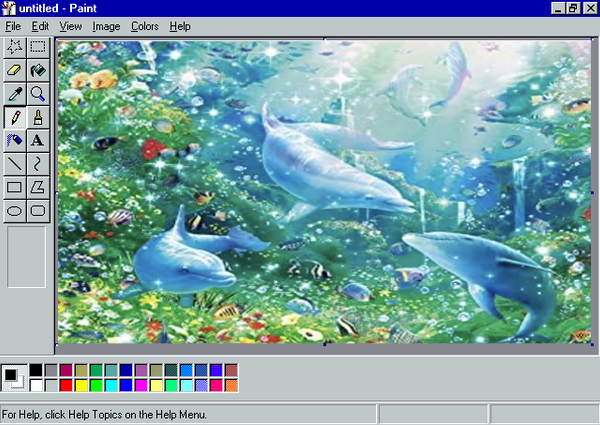Choose the straight Line tool
The width and height of the screenshot is (600, 425).
[15, 164]
